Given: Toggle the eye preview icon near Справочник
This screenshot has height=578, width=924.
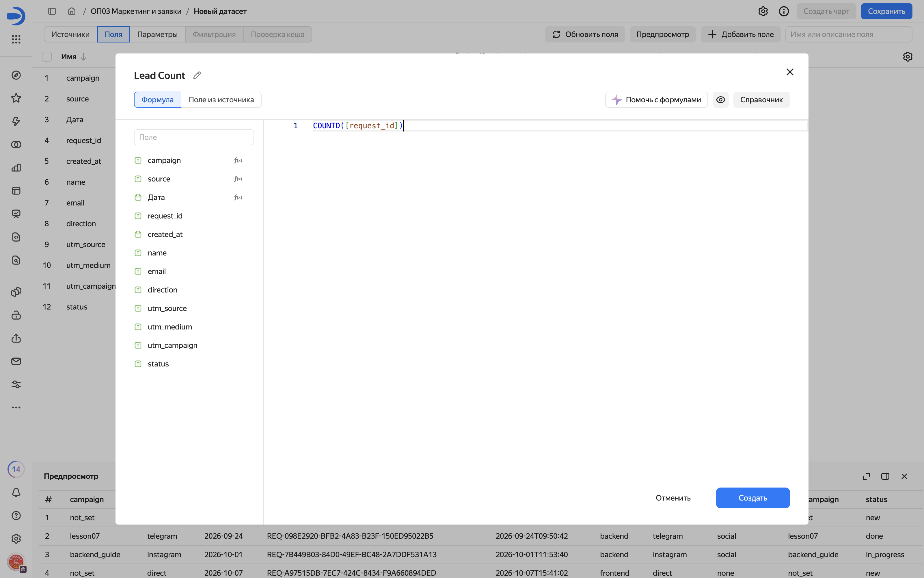Looking at the screenshot, I should 720,100.
